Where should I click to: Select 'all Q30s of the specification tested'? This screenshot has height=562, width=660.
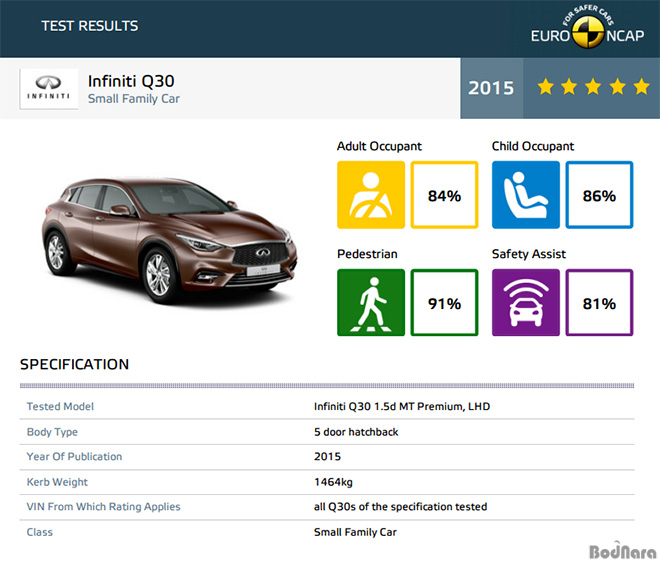(x=401, y=507)
